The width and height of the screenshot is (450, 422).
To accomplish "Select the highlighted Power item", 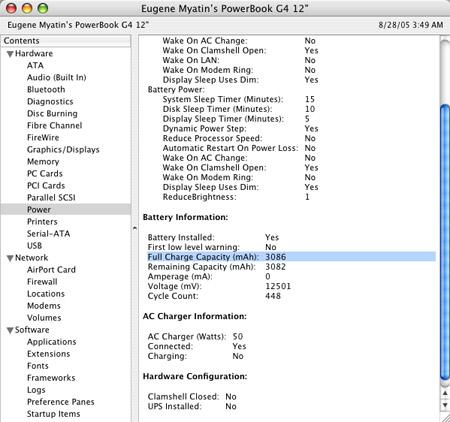I will [66, 209].
